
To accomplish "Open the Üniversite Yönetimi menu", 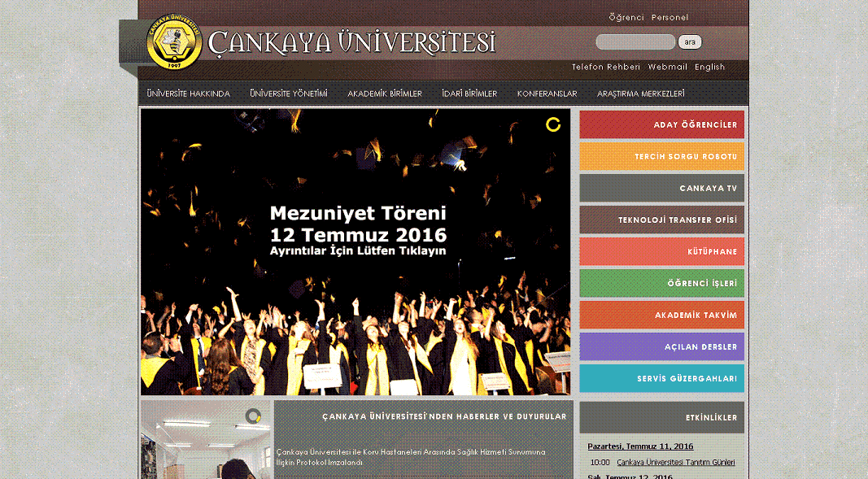I will (x=289, y=94).
